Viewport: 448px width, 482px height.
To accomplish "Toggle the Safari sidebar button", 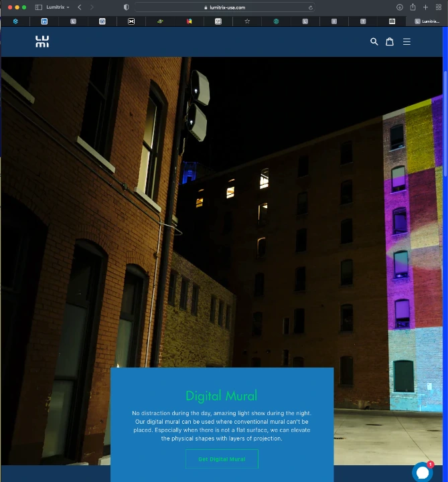I will pyautogui.click(x=39, y=7).
